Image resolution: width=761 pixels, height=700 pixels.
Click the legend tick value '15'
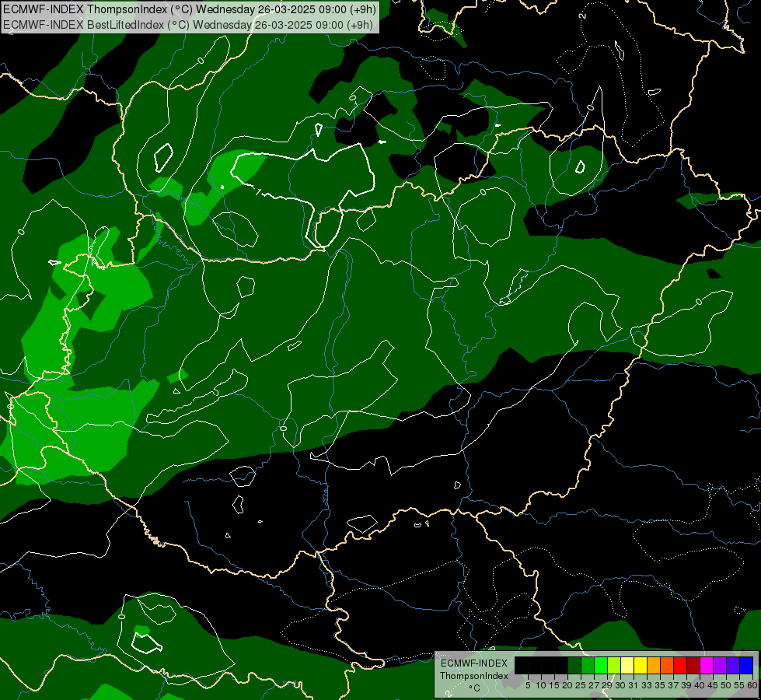(554, 685)
